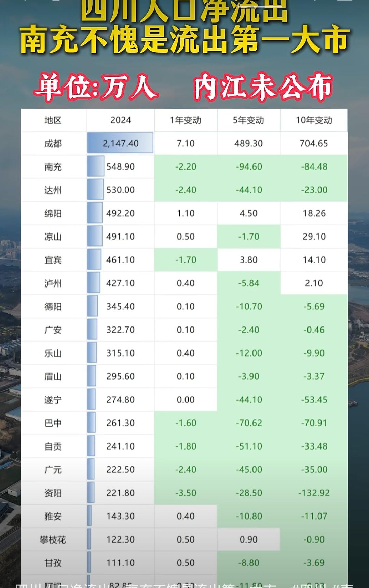The width and height of the screenshot is (369, 588).
Task: Click the 德阳 population value "345.40"
Action: (121, 306)
